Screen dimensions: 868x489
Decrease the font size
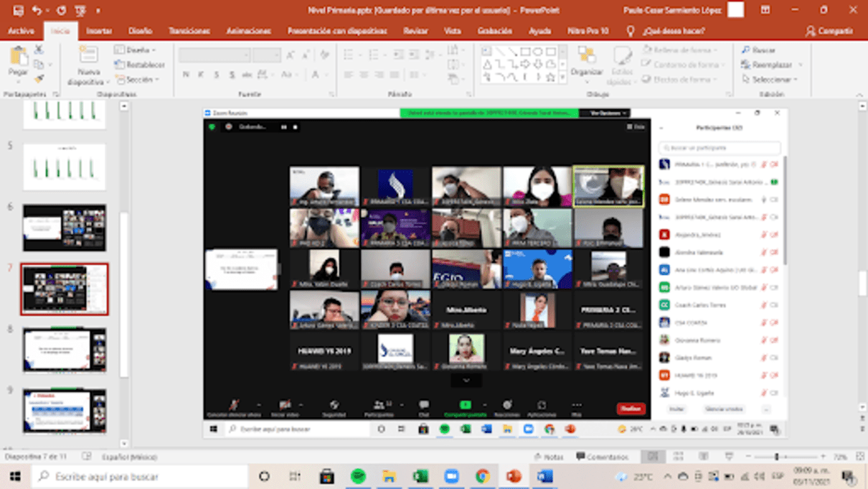[306, 55]
